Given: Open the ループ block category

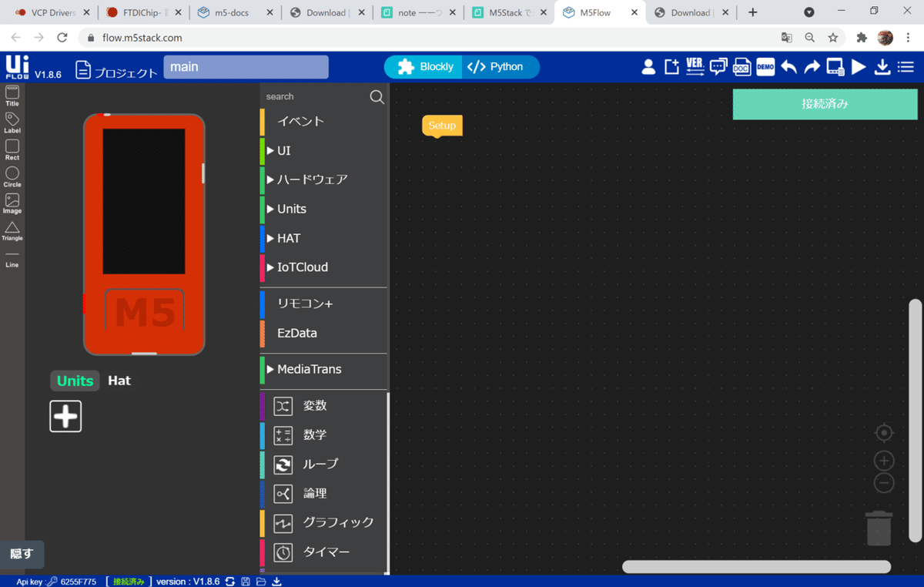Looking at the screenshot, I should tap(323, 465).
